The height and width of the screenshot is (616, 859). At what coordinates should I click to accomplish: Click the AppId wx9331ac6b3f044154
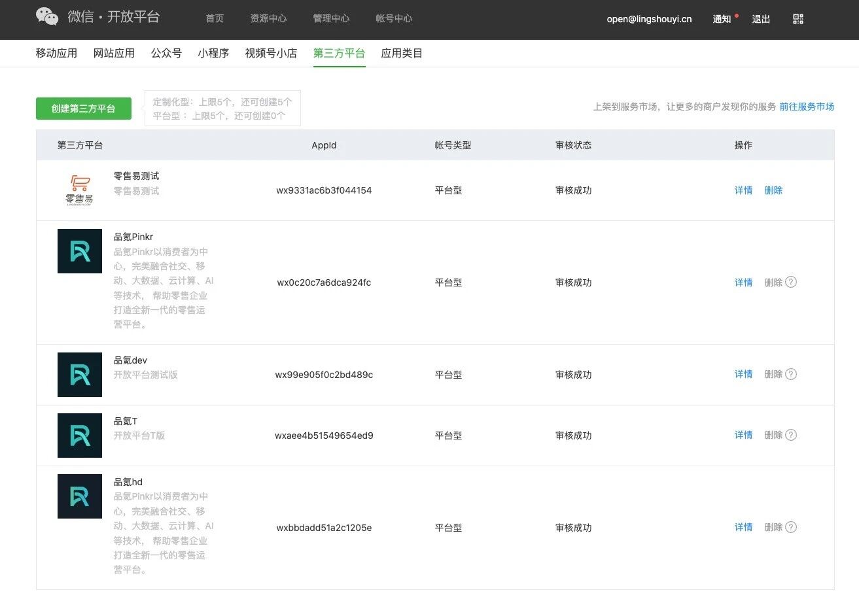324,190
